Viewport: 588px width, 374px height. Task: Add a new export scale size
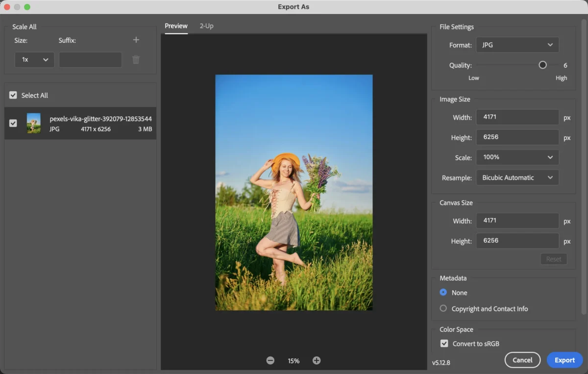point(136,40)
